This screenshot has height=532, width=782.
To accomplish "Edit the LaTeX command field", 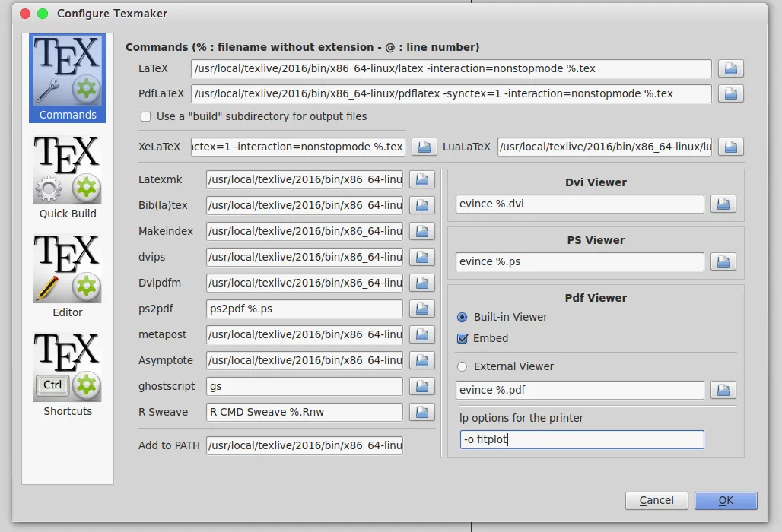I will tap(451, 68).
